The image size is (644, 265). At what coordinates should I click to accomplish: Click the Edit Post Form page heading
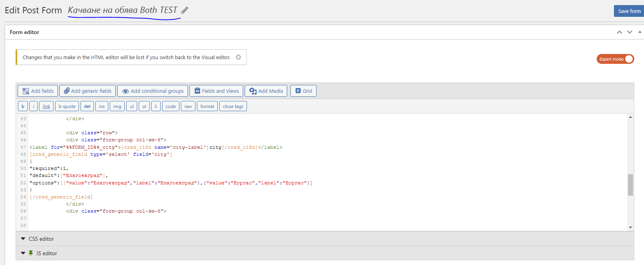(x=33, y=10)
